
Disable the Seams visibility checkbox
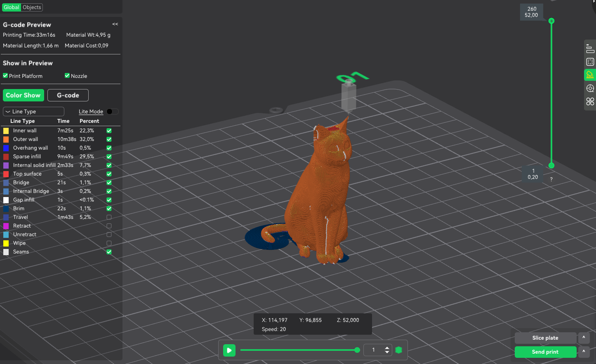[x=109, y=252]
